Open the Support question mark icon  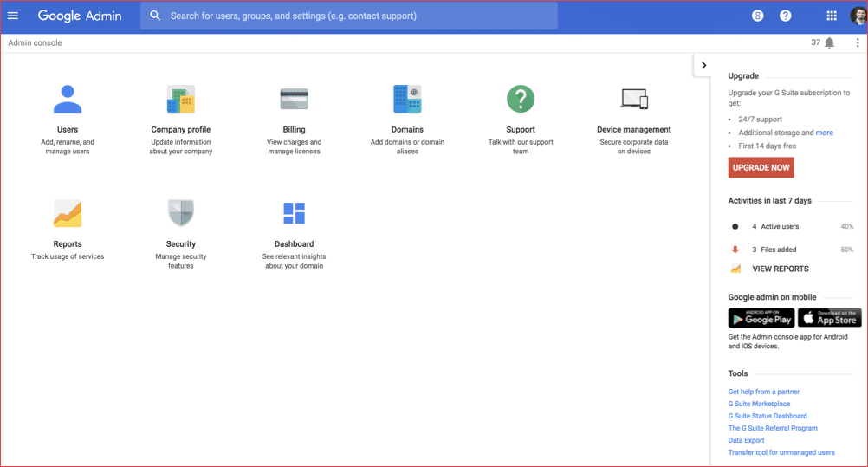point(521,99)
